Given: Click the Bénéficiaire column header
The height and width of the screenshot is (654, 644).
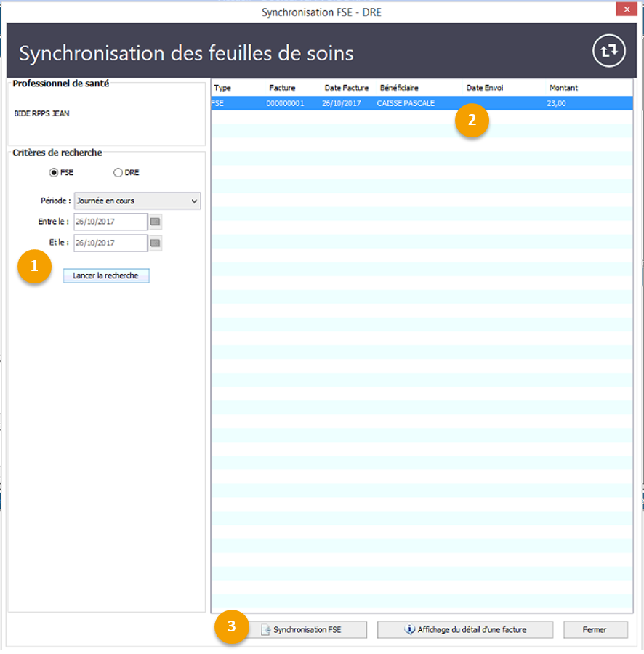Looking at the screenshot, I should click(x=399, y=88).
